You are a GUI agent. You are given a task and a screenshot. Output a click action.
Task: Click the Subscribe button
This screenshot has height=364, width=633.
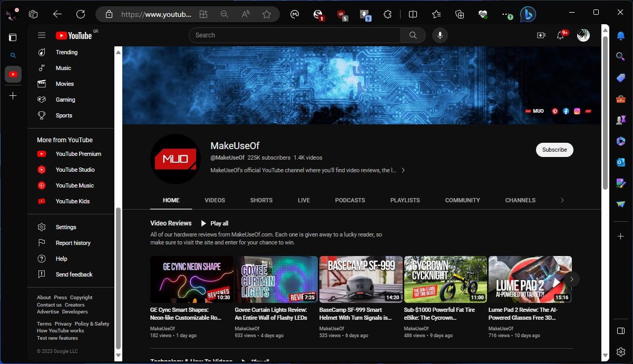tap(554, 150)
